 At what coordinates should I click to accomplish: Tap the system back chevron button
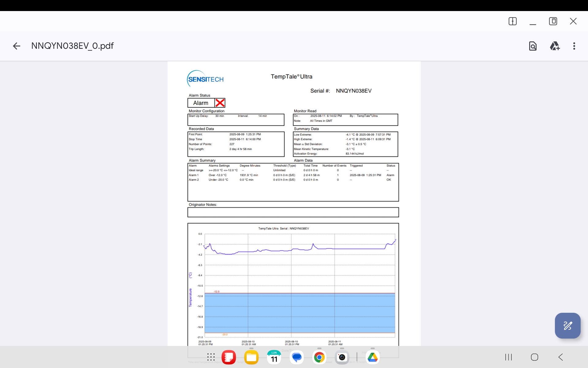point(560,357)
